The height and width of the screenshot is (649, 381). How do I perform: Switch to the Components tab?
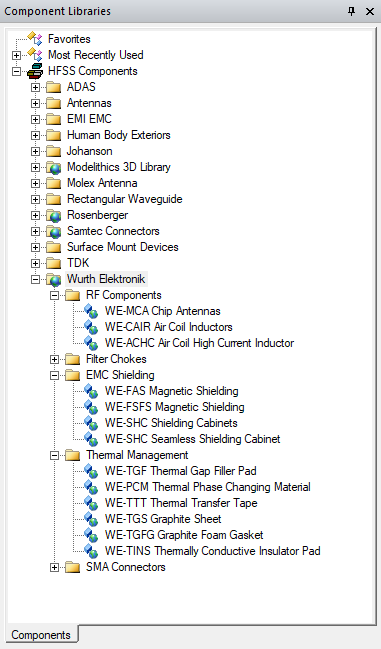coord(41,635)
